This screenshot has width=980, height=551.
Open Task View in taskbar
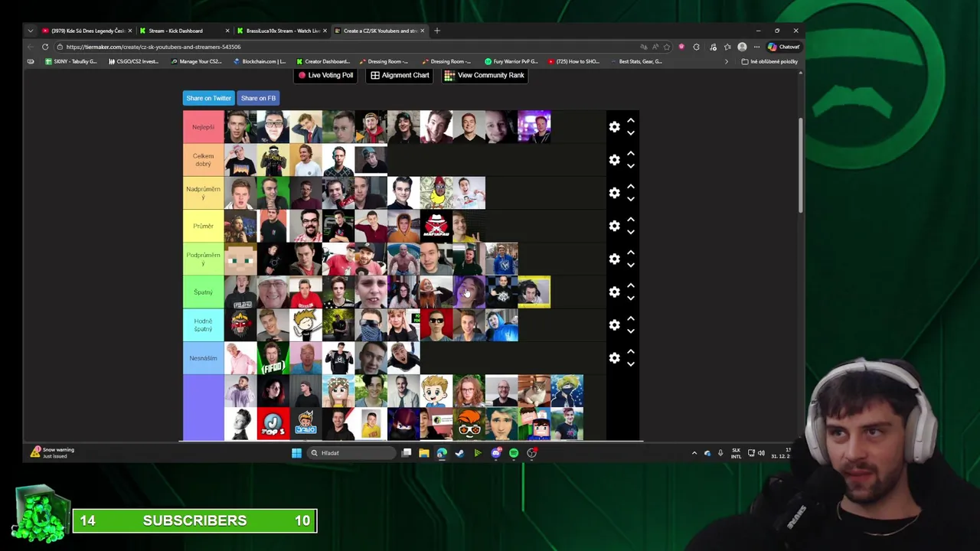coord(407,453)
